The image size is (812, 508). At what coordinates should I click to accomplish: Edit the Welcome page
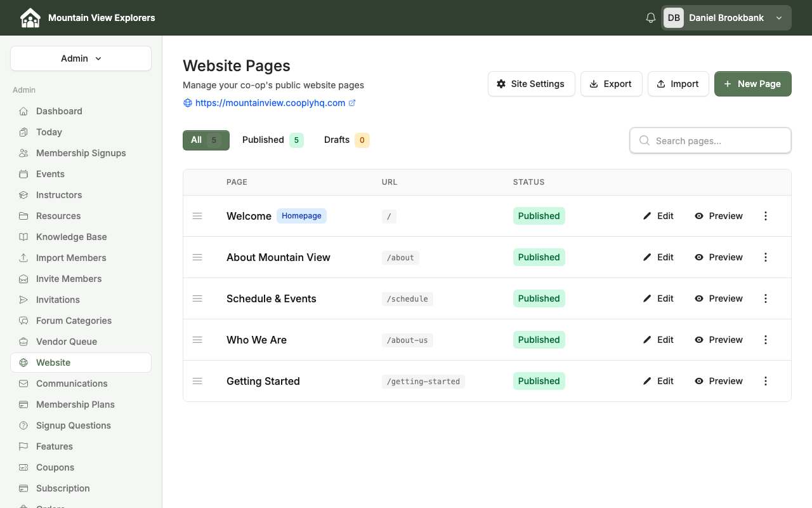pyautogui.click(x=658, y=216)
